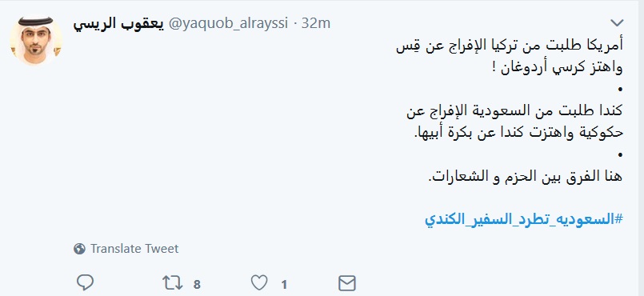This screenshot has width=644, height=296.
Task: Click the reply speech bubble icon
Action: (x=86, y=283)
